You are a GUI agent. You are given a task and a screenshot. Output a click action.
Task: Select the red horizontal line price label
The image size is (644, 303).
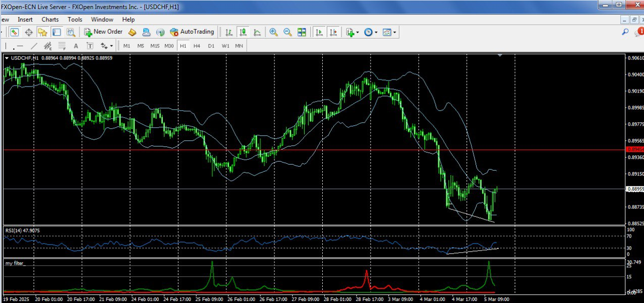tap(635, 150)
